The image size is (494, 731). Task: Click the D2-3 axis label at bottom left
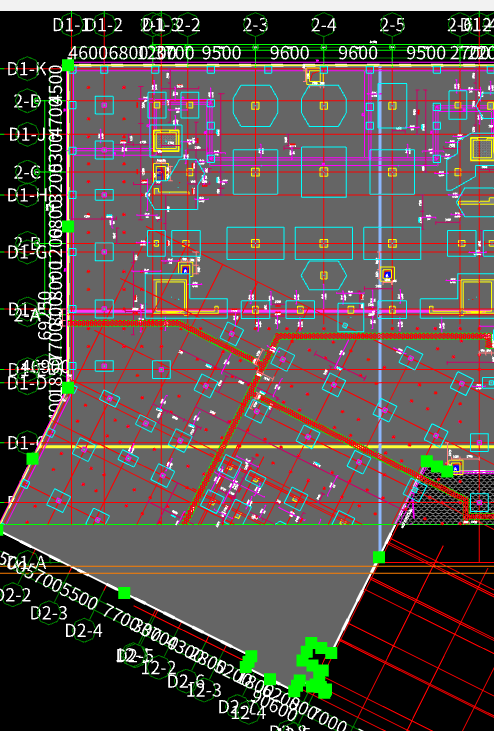pyautogui.click(x=48, y=613)
